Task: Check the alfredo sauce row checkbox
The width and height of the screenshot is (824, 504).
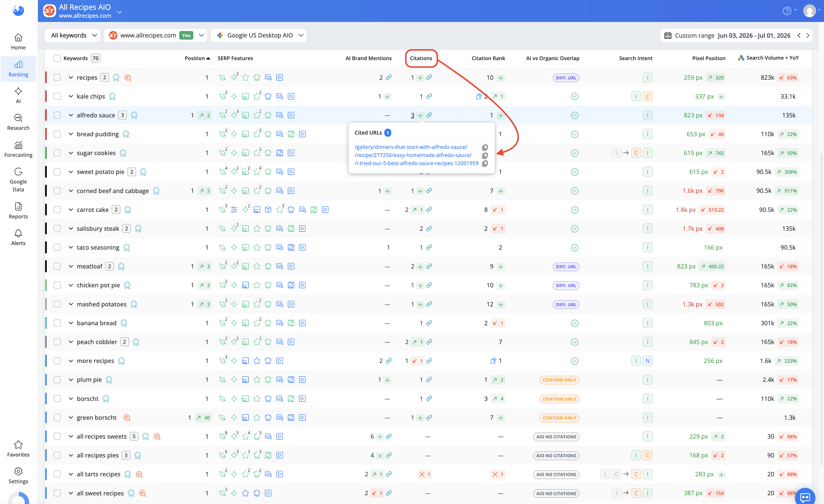Action: point(57,115)
